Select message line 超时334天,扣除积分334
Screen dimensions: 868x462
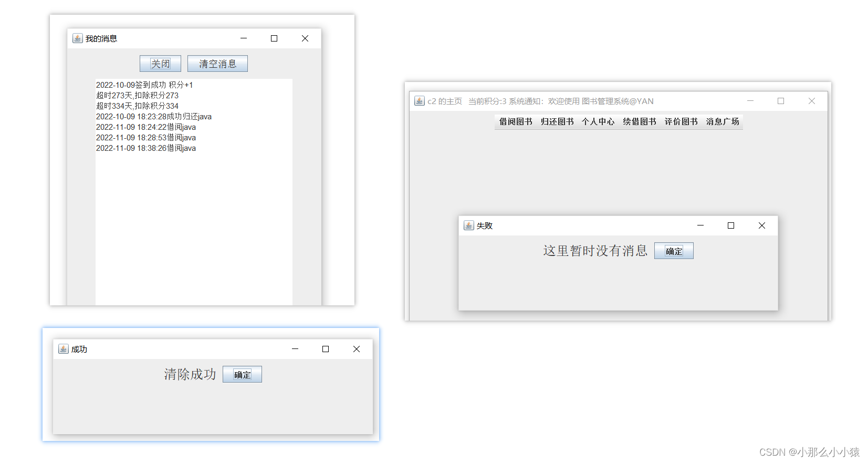click(x=137, y=106)
